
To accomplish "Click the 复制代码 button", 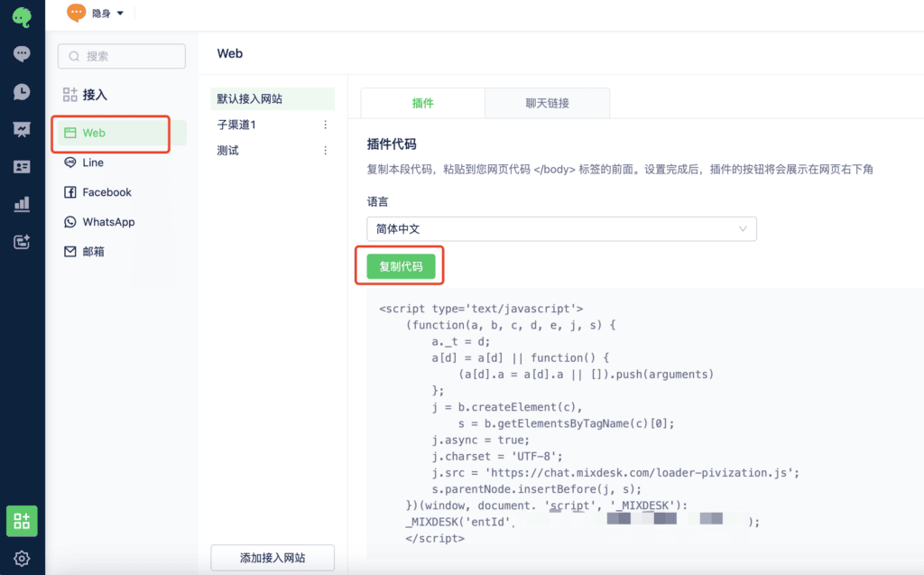I will [401, 266].
